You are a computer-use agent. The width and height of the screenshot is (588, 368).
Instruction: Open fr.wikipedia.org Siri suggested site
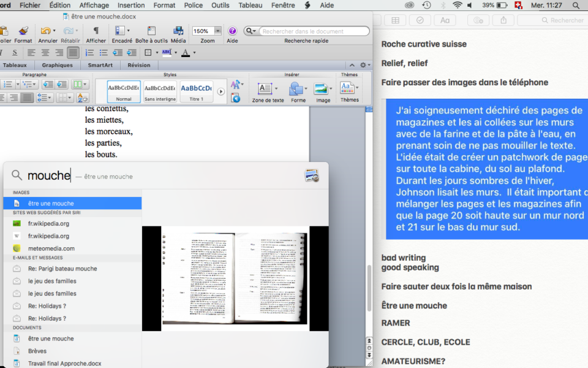tap(48, 223)
